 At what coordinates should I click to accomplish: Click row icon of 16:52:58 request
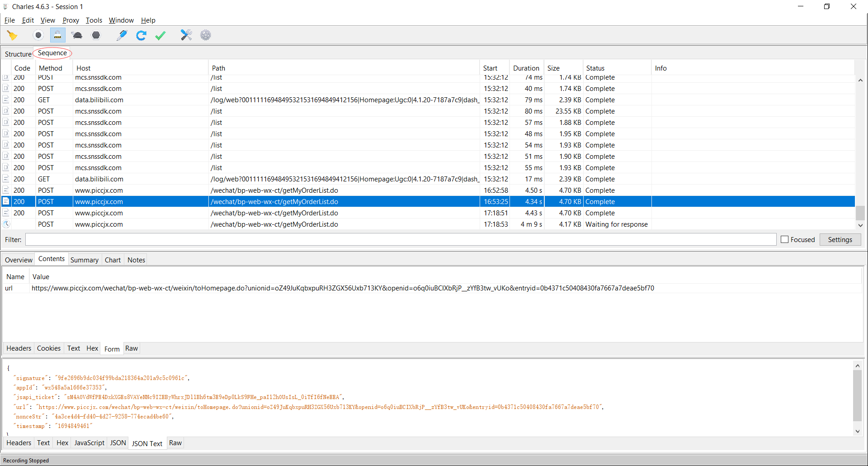click(6, 190)
